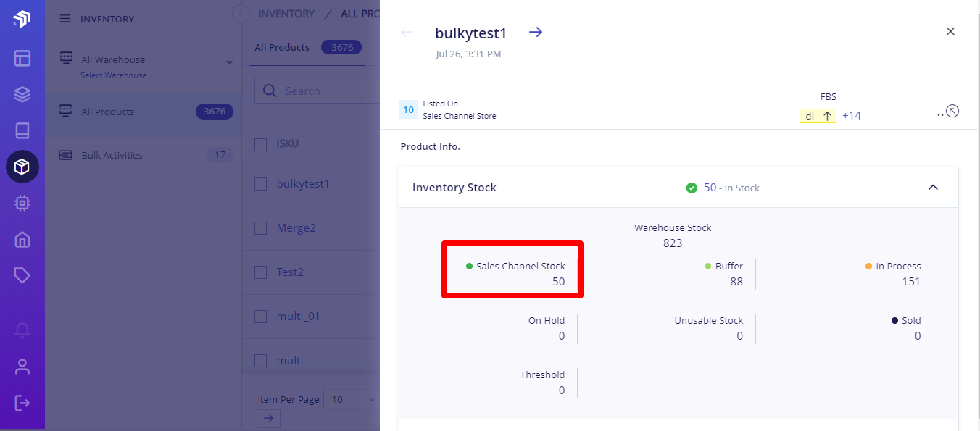Open the user profile sidebar icon
The height and width of the screenshot is (431, 980).
coord(22,367)
